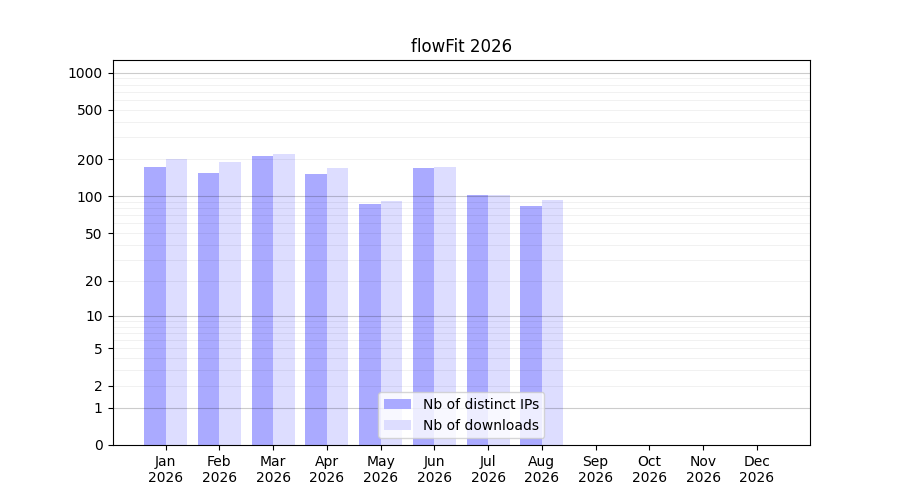Image resolution: width=900 pixels, height=500 pixels.
Task: Select the Mar 2026 downloads bar
Action: (284, 300)
